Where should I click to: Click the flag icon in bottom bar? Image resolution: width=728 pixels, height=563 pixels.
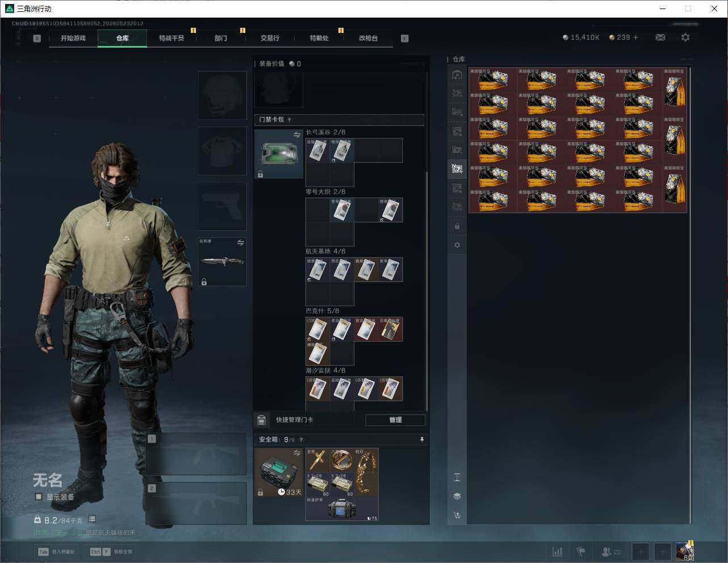coord(581,552)
